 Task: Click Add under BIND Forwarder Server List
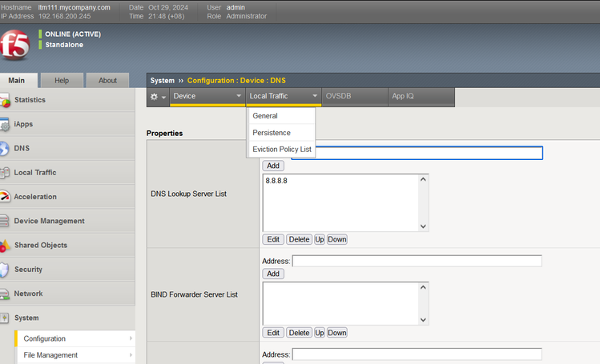point(273,274)
